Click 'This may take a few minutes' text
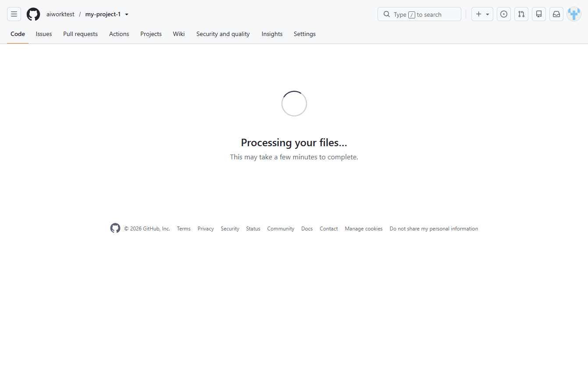The image size is (588, 385). (x=294, y=157)
